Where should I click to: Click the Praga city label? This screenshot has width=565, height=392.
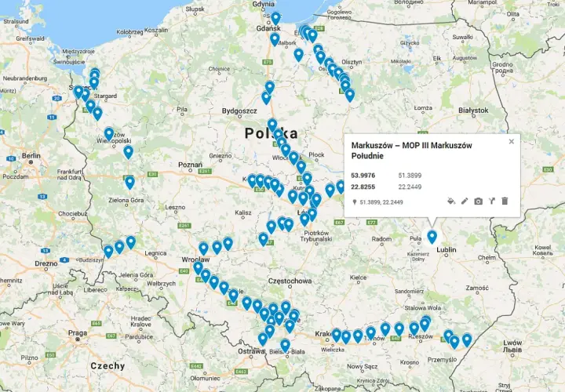point(78,333)
